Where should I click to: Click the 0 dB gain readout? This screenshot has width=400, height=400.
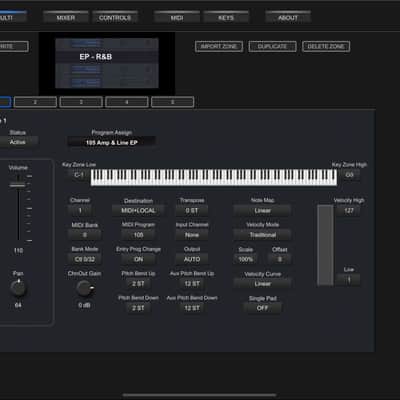84,305
